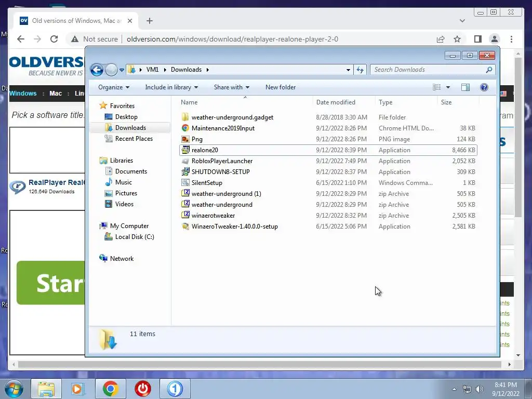Select SHUTDOWN8-SETUP application icon
The width and height of the screenshot is (532, 399).
click(185, 171)
